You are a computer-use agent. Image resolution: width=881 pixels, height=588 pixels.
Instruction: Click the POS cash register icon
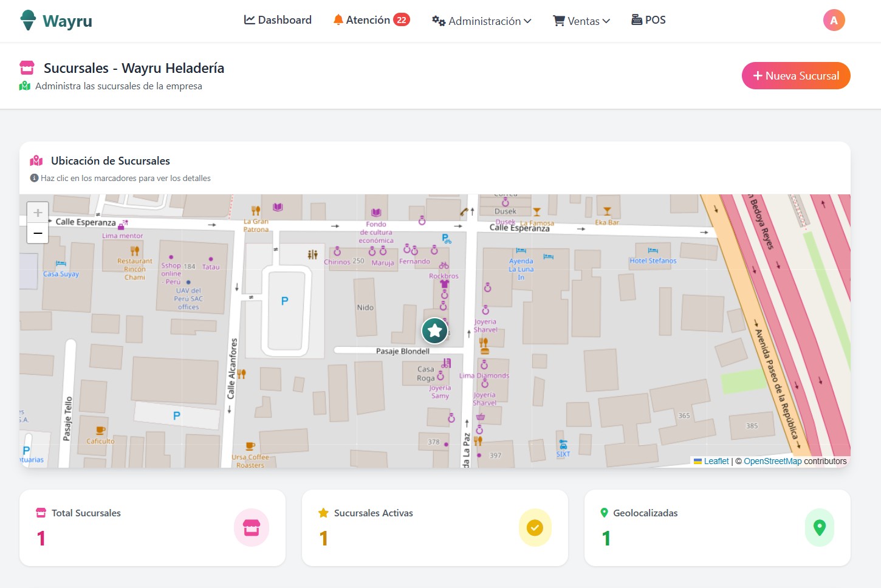click(637, 19)
